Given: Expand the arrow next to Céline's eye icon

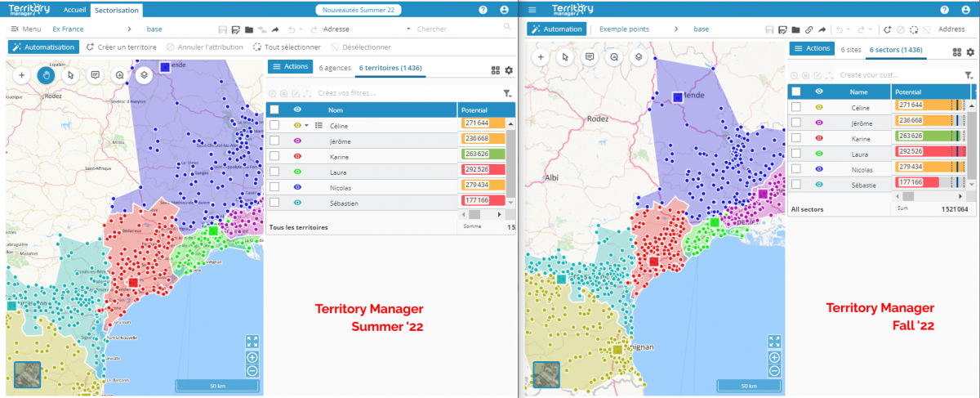Looking at the screenshot, I should point(306,126).
